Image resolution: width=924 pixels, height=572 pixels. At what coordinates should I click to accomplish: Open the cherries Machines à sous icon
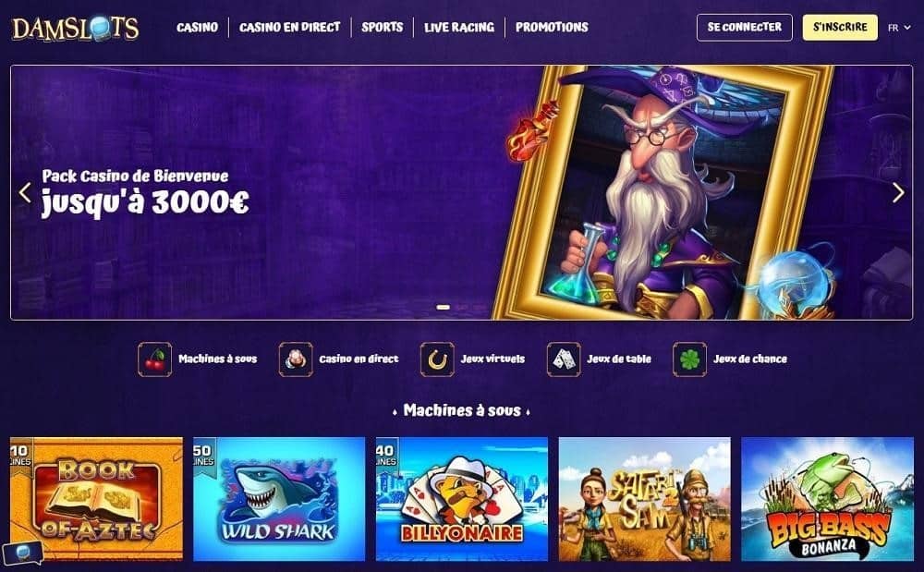pos(155,359)
